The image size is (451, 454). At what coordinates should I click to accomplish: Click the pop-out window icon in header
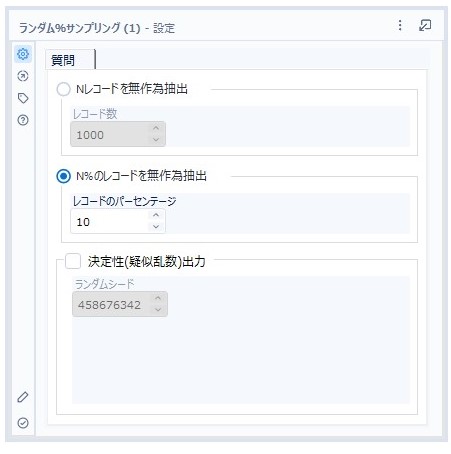pos(425,25)
